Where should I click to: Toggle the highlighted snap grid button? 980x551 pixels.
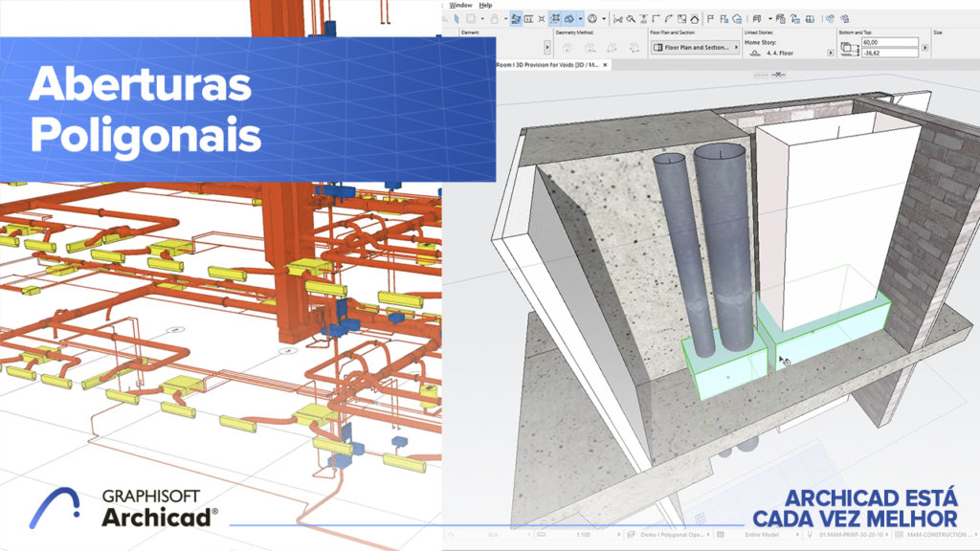coord(554,18)
